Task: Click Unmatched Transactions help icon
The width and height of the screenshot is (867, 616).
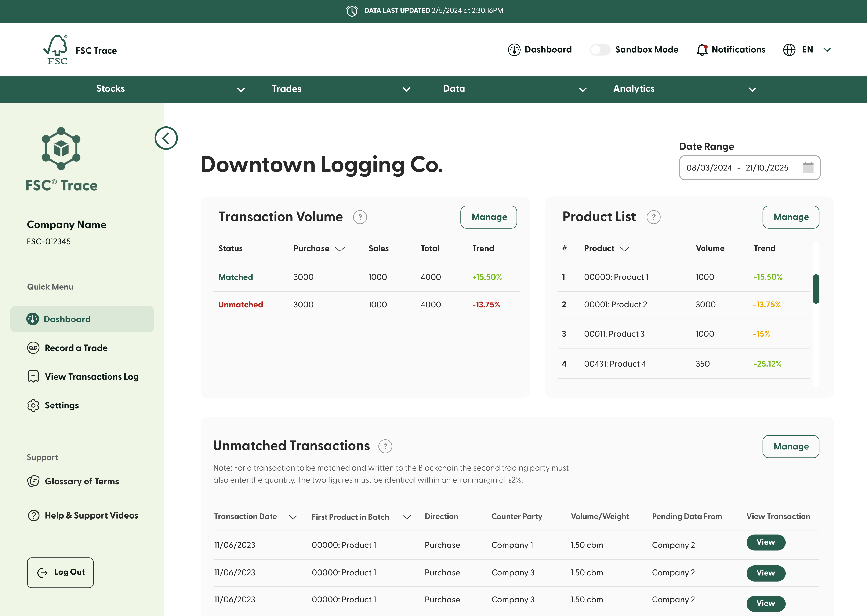Action: [x=385, y=446]
